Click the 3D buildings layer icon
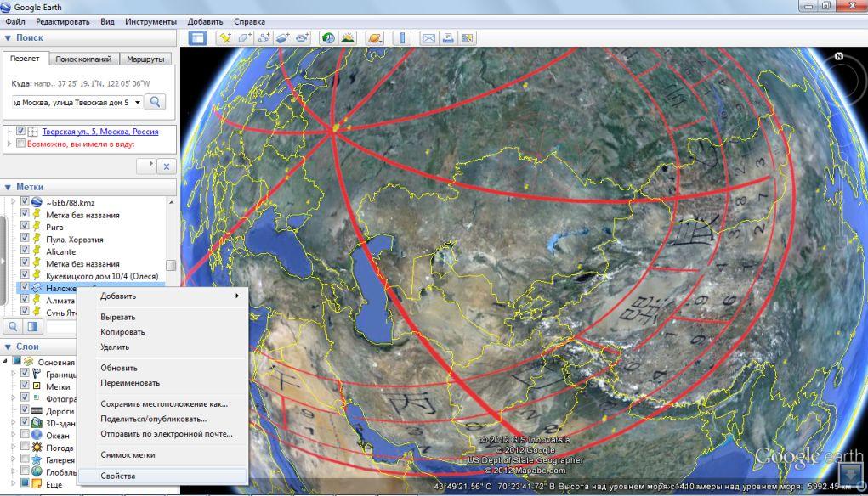This screenshot has height=496, width=868. 37,423
